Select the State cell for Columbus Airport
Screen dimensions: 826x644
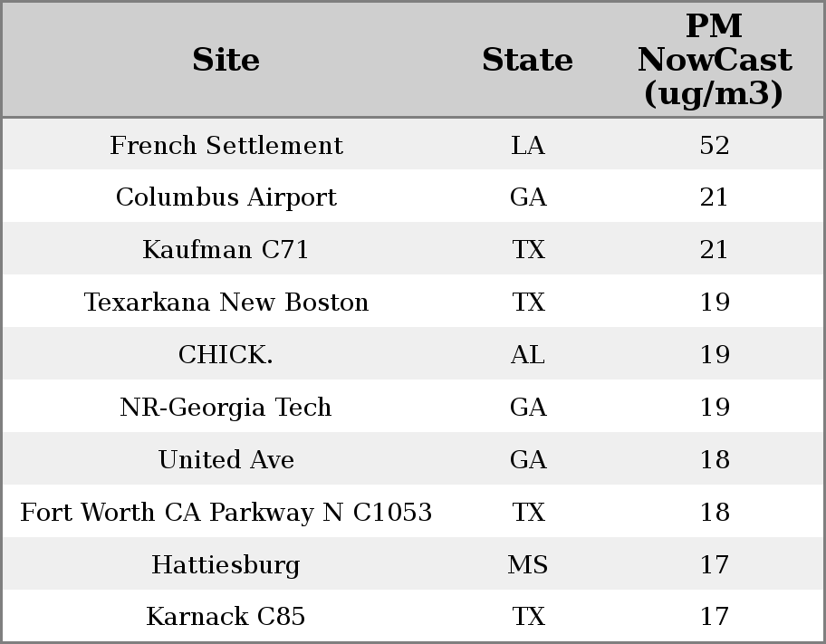[x=528, y=197]
